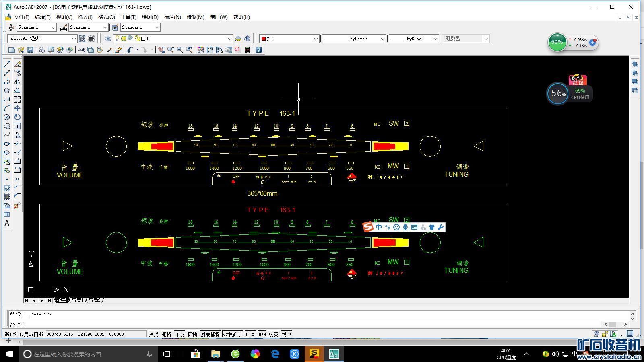Expand the layer list dropdown

229,39
